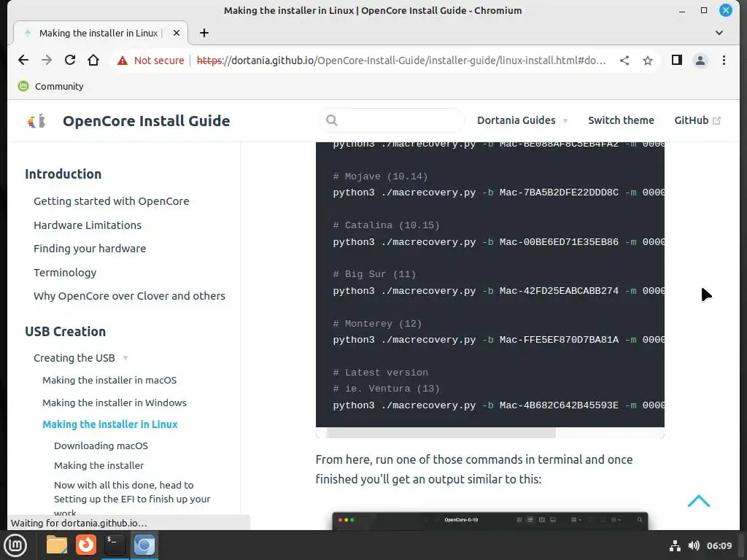
Task: Click the code block horizontal scrollbar
Action: pos(441,433)
